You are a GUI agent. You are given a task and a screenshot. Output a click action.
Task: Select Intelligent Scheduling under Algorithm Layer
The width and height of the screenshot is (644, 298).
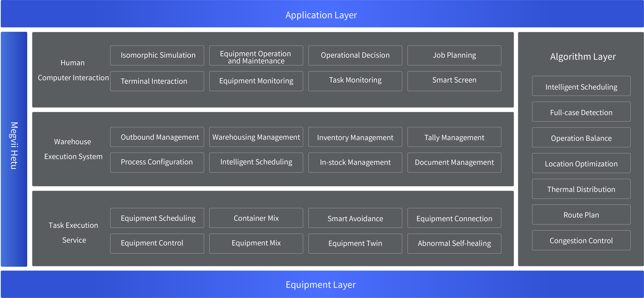pyautogui.click(x=581, y=86)
